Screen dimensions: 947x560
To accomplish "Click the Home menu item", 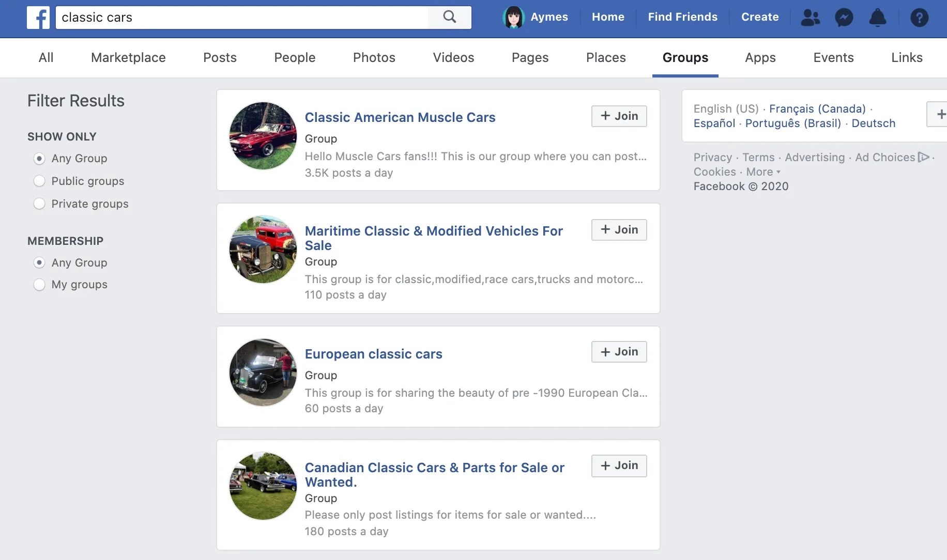I will click(x=608, y=17).
